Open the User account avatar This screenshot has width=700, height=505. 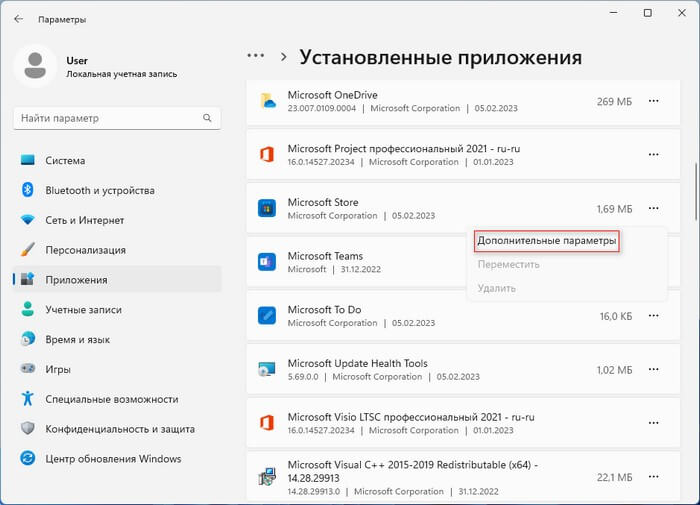click(35, 66)
